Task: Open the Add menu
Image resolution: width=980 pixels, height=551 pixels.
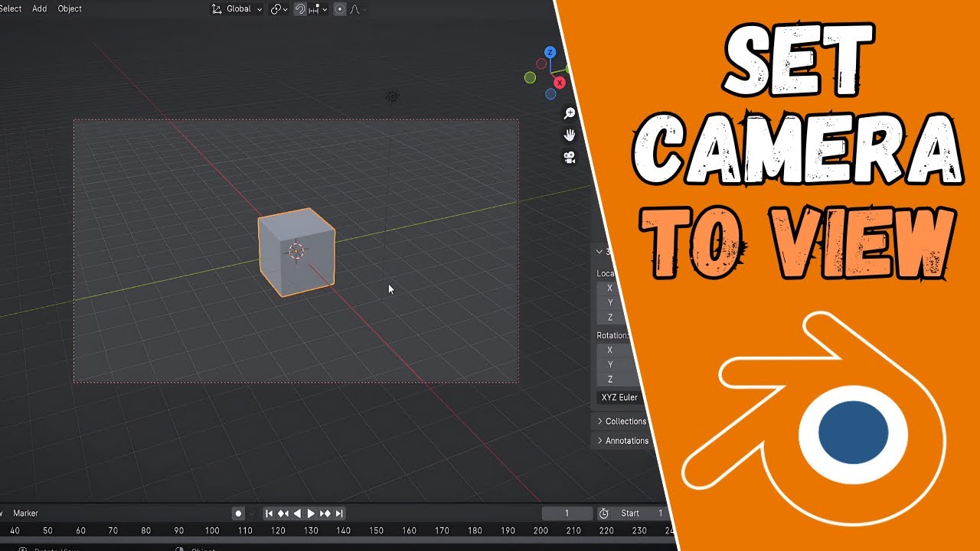Action: click(40, 8)
